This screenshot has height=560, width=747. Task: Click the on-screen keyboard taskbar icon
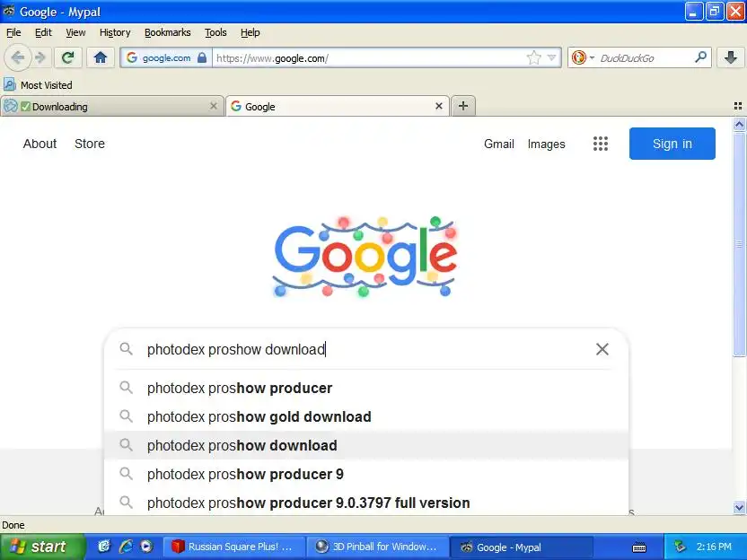pos(639,547)
